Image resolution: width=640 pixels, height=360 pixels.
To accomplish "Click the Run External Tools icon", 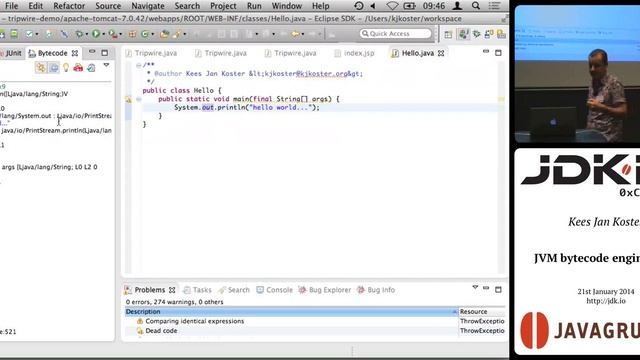I will pyautogui.click(x=113, y=34).
